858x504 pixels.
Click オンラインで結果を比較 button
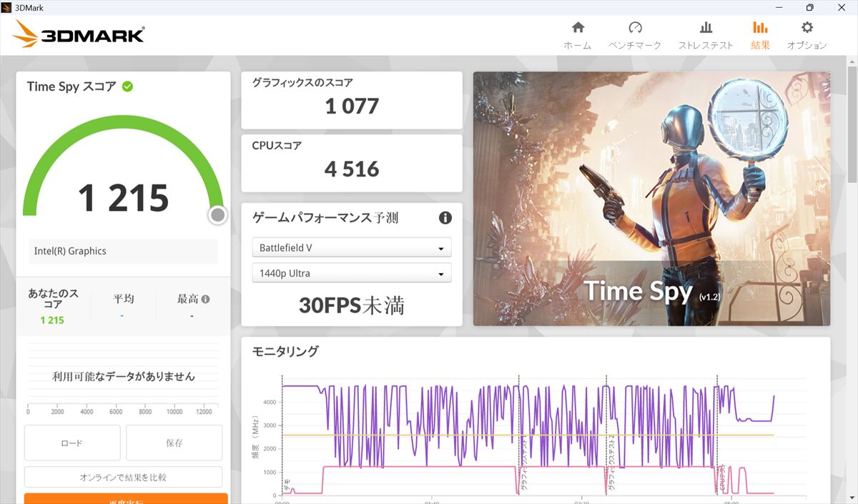coord(123,477)
